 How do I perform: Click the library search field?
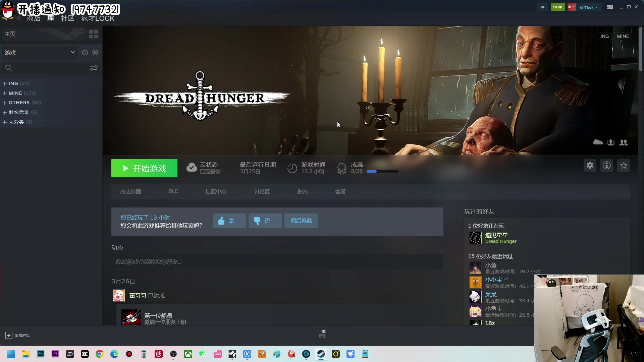click(45, 68)
